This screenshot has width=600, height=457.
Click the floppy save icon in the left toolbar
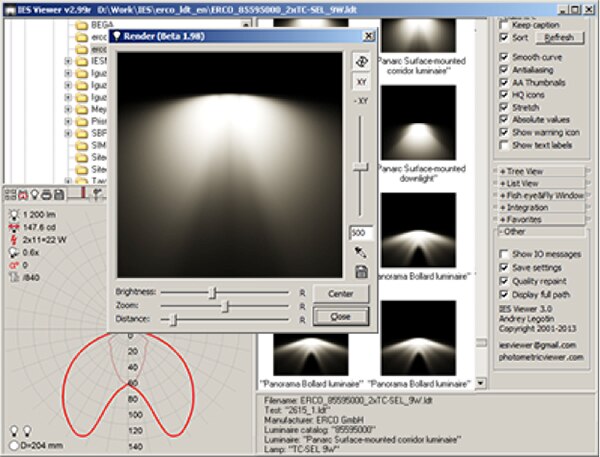click(x=60, y=193)
